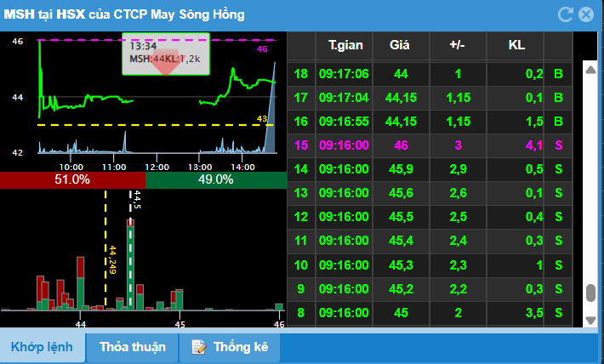
Task: Click the red 51.0% sell ratio bar
Action: coord(73,180)
